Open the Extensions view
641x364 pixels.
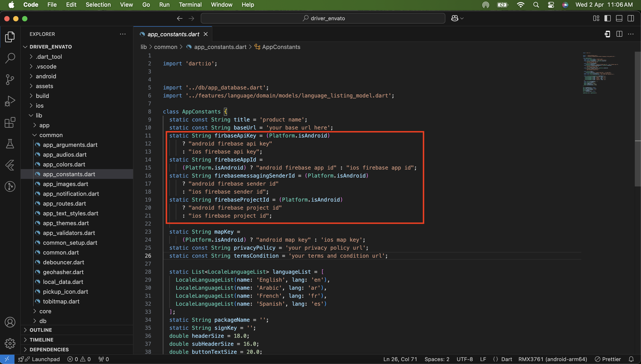coord(10,123)
